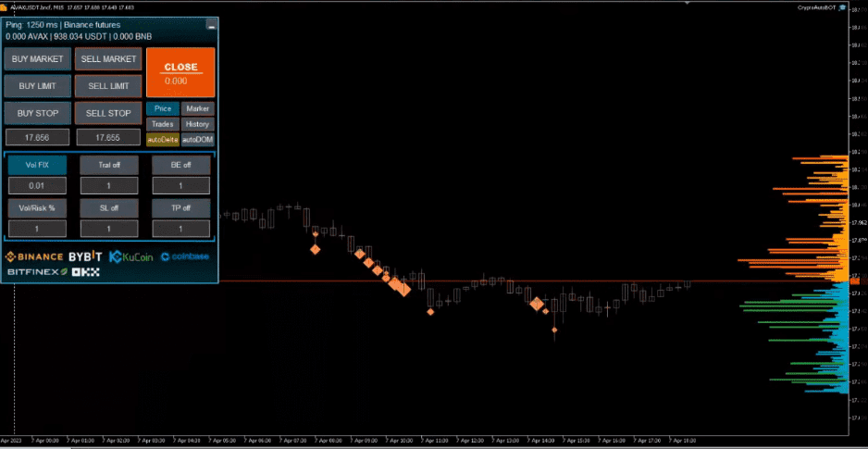
Task: Click the large orange diamond trade marker
Action: click(x=402, y=287)
